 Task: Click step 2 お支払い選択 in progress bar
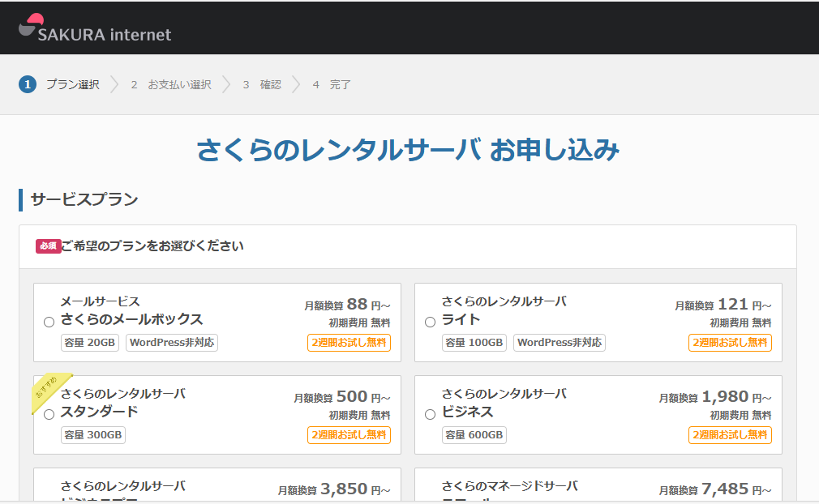(x=171, y=84)
